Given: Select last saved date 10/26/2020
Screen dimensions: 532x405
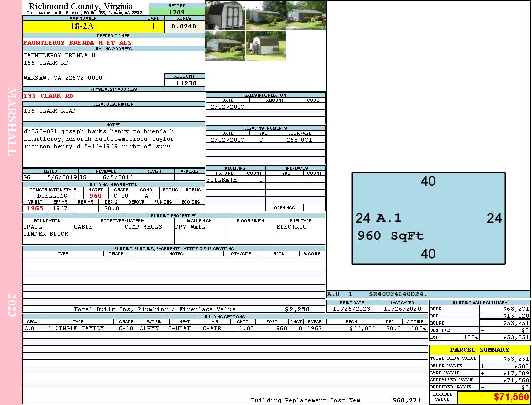Looking at the screenshot, I should coord(402,309).
